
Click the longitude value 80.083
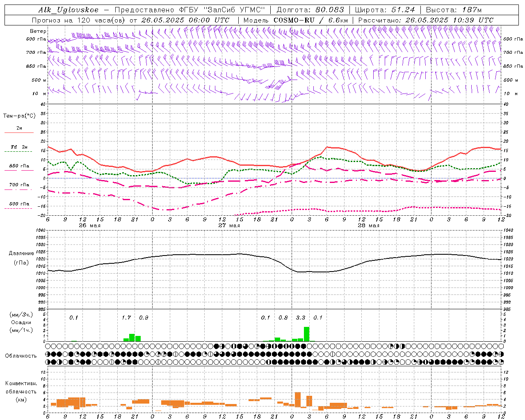[330, 10]
